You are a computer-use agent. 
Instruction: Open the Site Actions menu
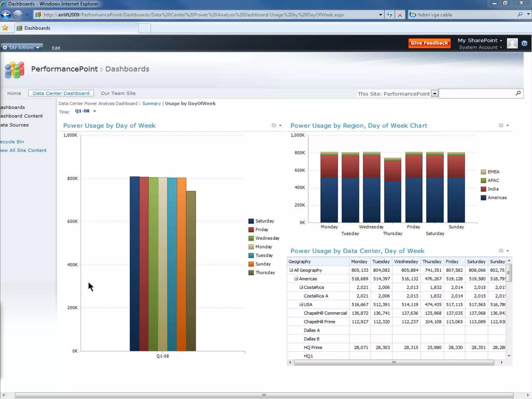click(x=21, y=48)
